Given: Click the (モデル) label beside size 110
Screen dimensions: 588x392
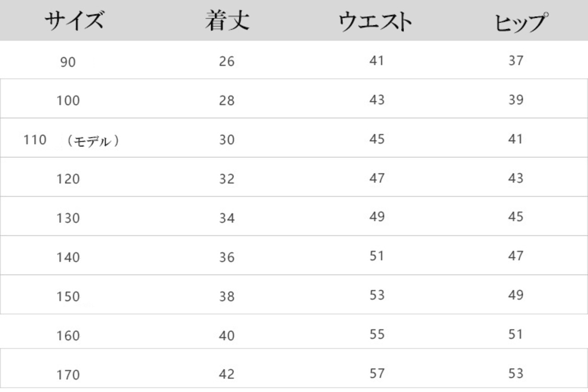Looking at the screenshot, I should [x=93, y=141].
